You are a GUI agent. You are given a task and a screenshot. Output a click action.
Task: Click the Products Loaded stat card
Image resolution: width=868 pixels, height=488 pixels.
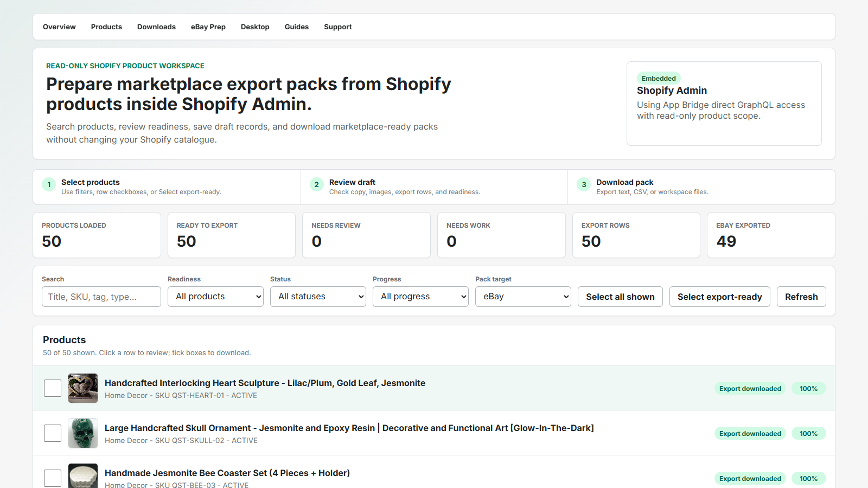tap(97, 235)
